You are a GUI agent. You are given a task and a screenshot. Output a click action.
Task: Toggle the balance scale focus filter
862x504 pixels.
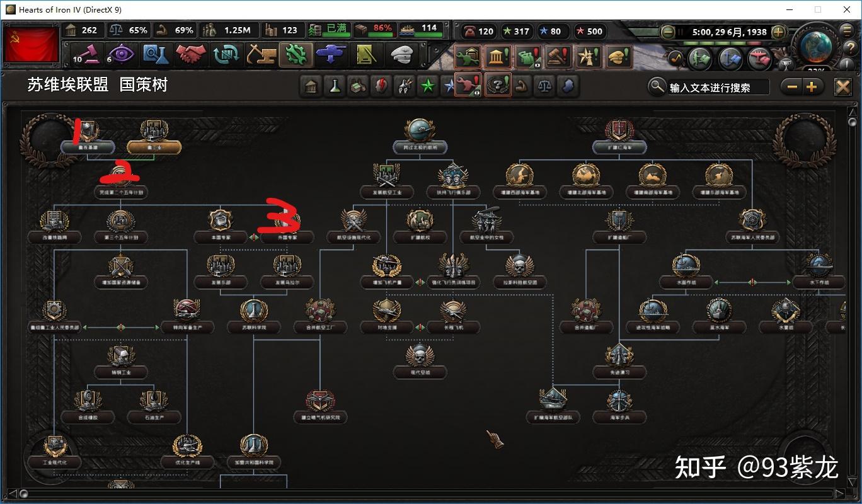(x=544, y=86)
